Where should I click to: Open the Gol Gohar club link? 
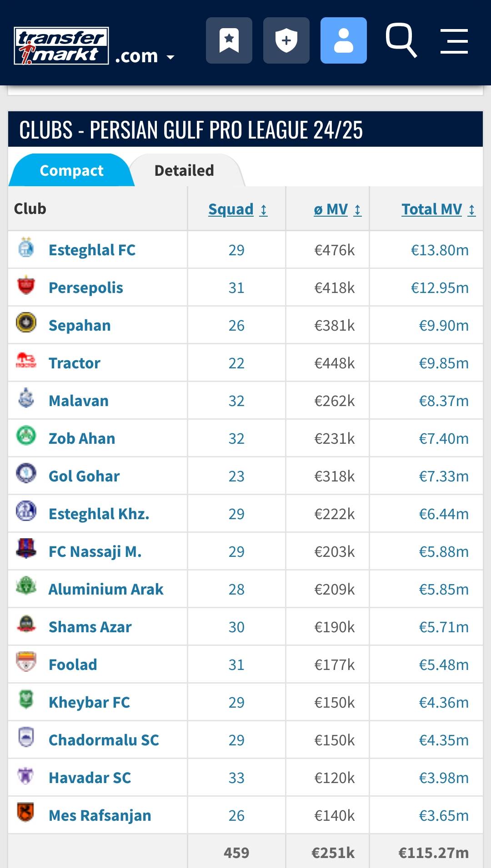(x=84, y=476)
